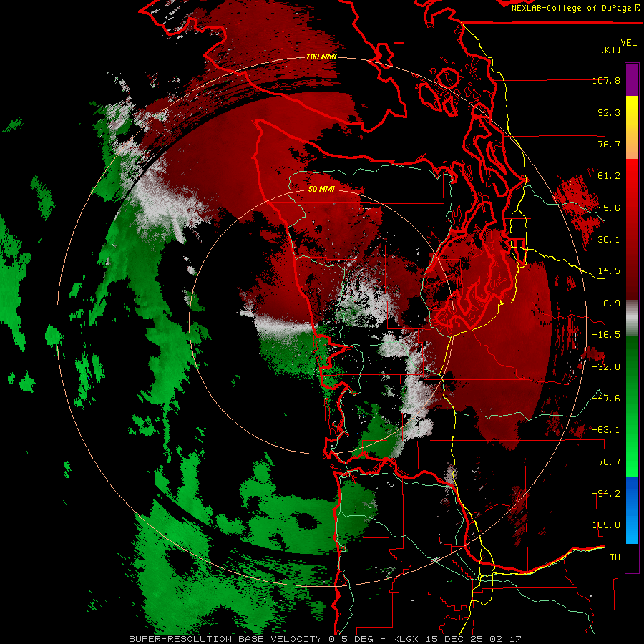Image resolution: width=644 pixels, height=644 pixels.
Task: Click the 45.6 scale value
Action: (609, 208)
